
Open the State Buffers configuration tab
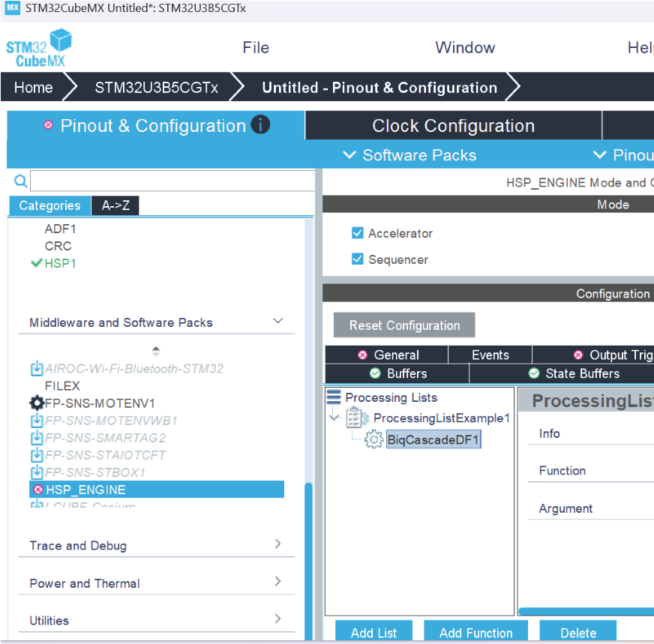(x=562, y=373)
